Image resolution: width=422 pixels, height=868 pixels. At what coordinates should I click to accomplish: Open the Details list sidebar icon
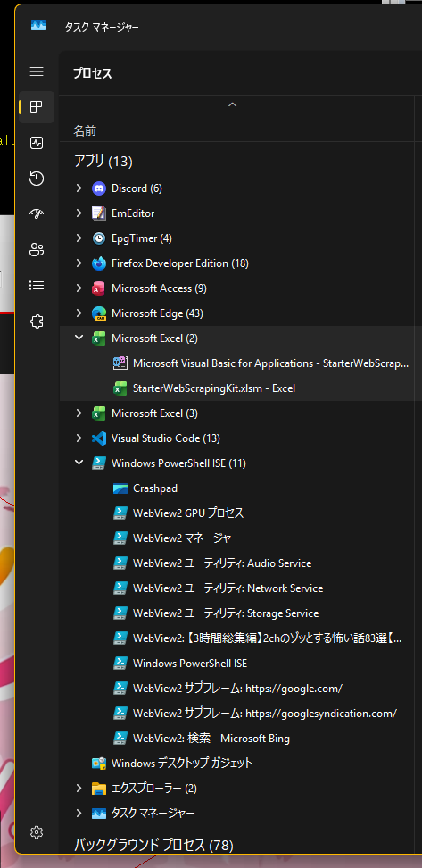tap(37, 286)
